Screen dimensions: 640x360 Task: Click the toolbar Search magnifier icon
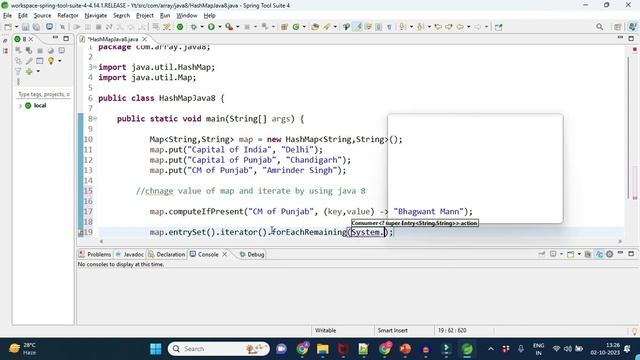600,27
